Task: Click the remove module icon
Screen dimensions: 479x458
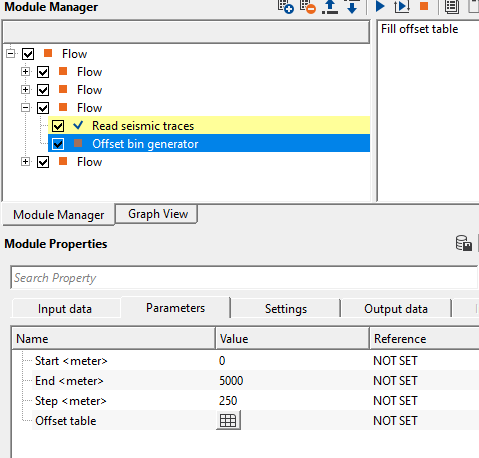Action: 307,7
